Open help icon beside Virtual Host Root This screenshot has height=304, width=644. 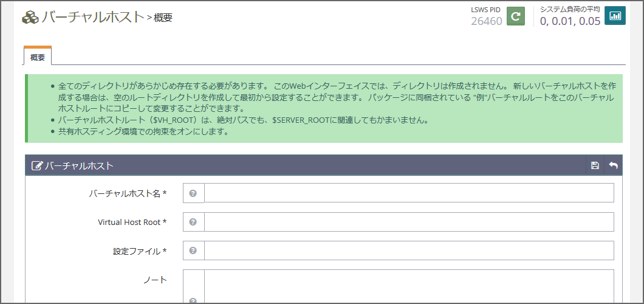[x=193, y=222]
